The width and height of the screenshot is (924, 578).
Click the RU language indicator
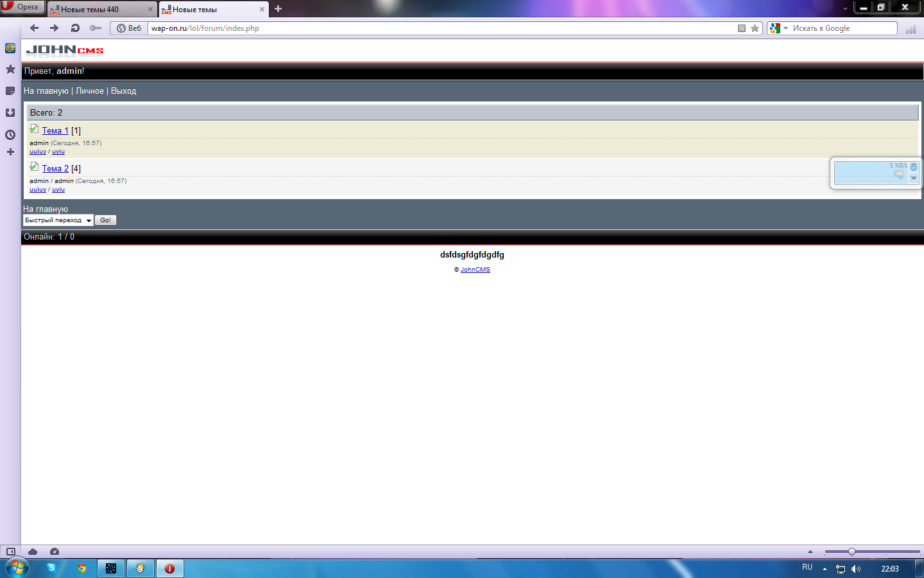click(x=807, y=568)
